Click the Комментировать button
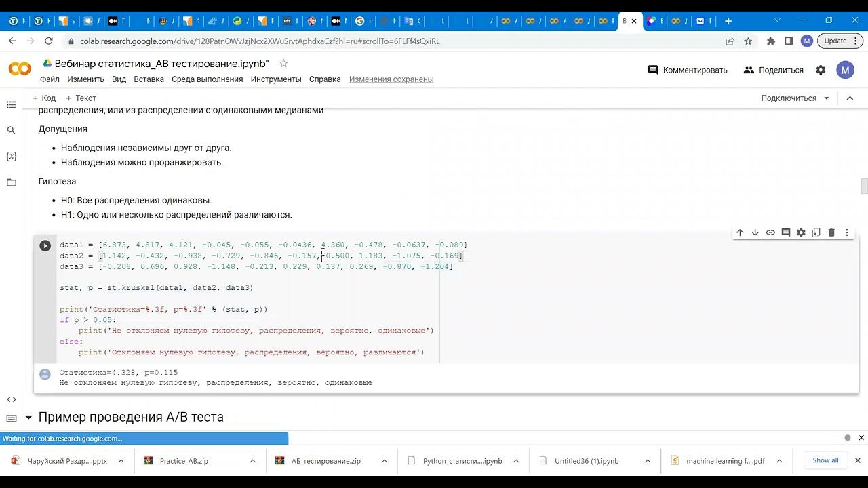 688,70
